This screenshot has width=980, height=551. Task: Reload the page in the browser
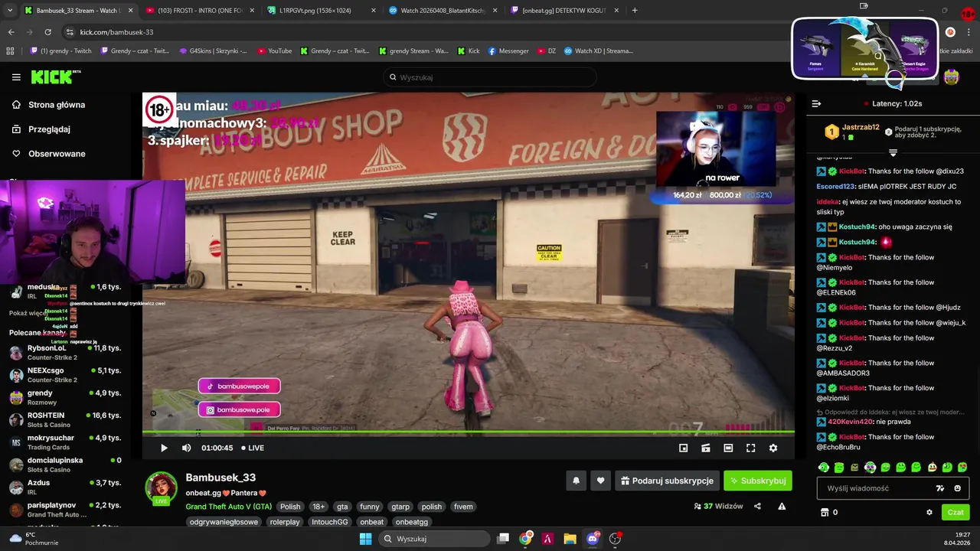point(47,32)
